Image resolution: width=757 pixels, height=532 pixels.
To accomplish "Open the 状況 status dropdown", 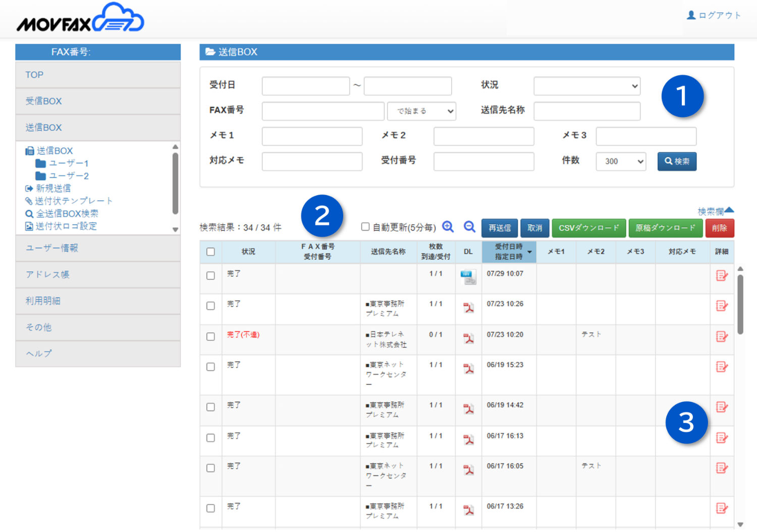I will pyautogui.click(x=587, y=86).
